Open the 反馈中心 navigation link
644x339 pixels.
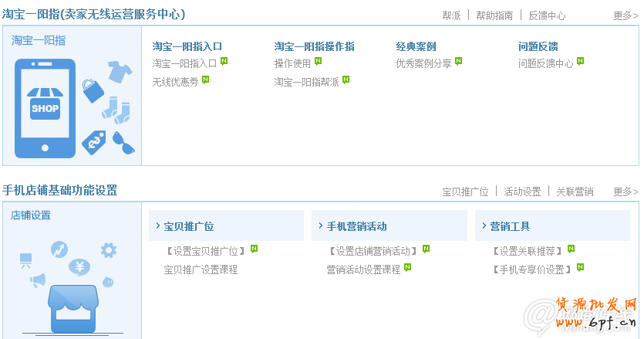(546, 15)
